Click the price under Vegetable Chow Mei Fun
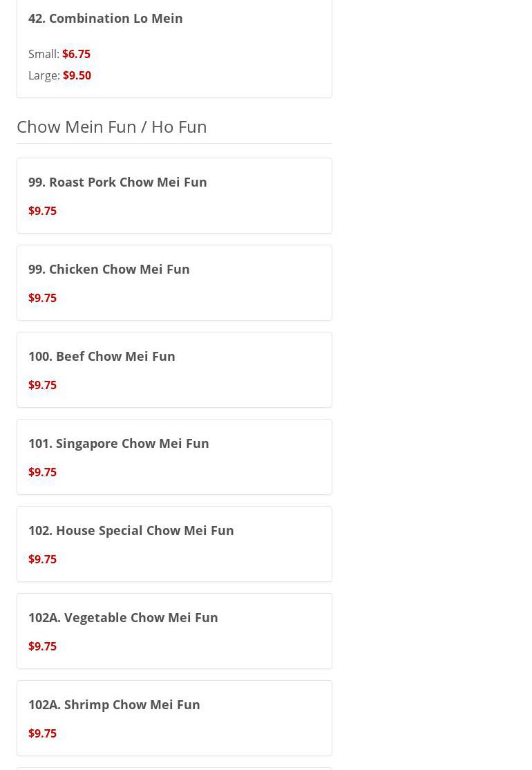The width and height of the screenshot is (532, 770). coord(42,646)
